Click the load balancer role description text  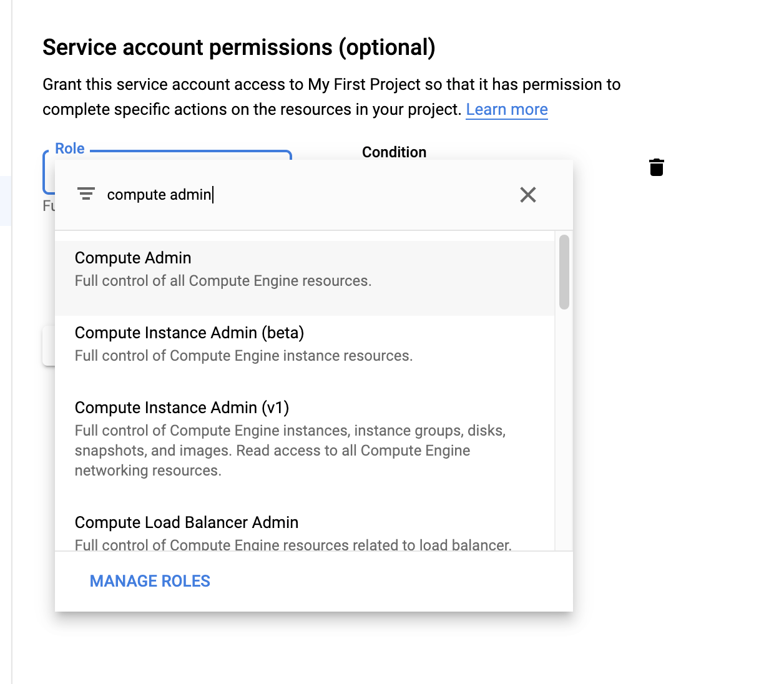pyautogui.click(x=293, y=545)
